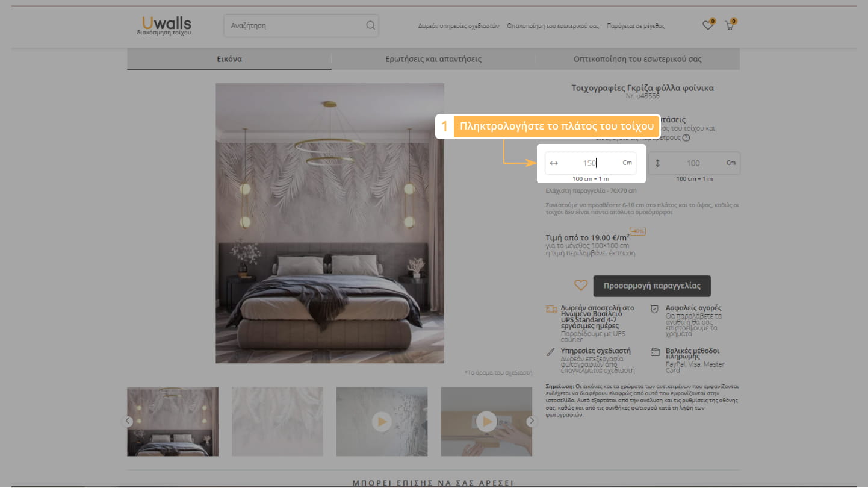
Task: Open the wishlist heart icon in header
Action: coord(708,25)
